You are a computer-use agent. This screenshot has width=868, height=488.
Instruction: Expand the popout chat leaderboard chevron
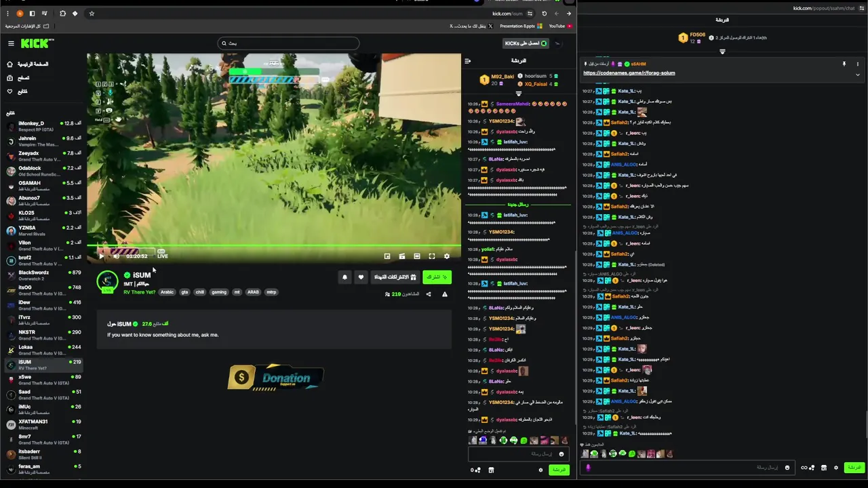click(722, 52)
